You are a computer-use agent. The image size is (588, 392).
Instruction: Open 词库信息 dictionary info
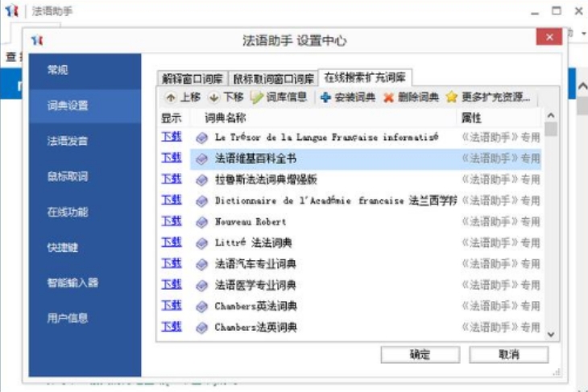(x=278, y=97)
